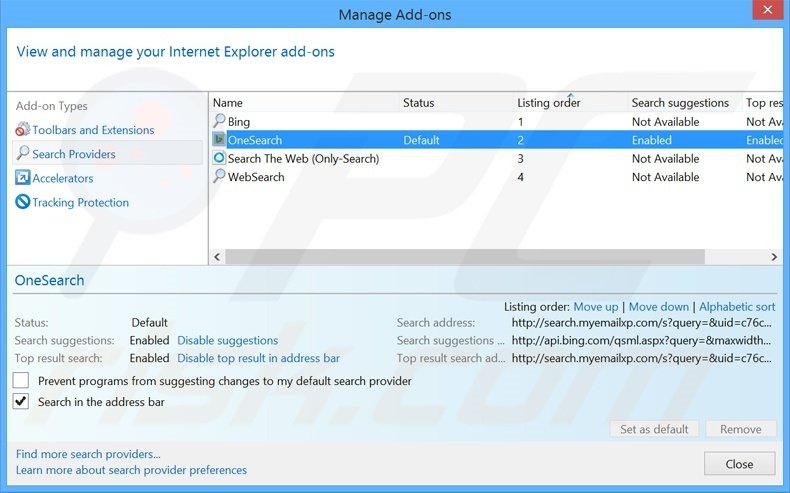Open Toolbars and Extensions add-on type
The image size is (790, 493).
(x=93, y=130)
